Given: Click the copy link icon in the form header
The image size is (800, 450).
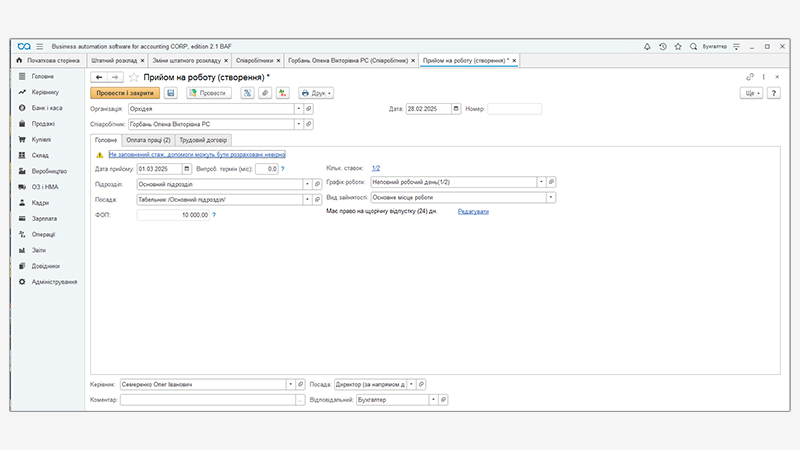Looking at the screenshot, I should (750, 77).
